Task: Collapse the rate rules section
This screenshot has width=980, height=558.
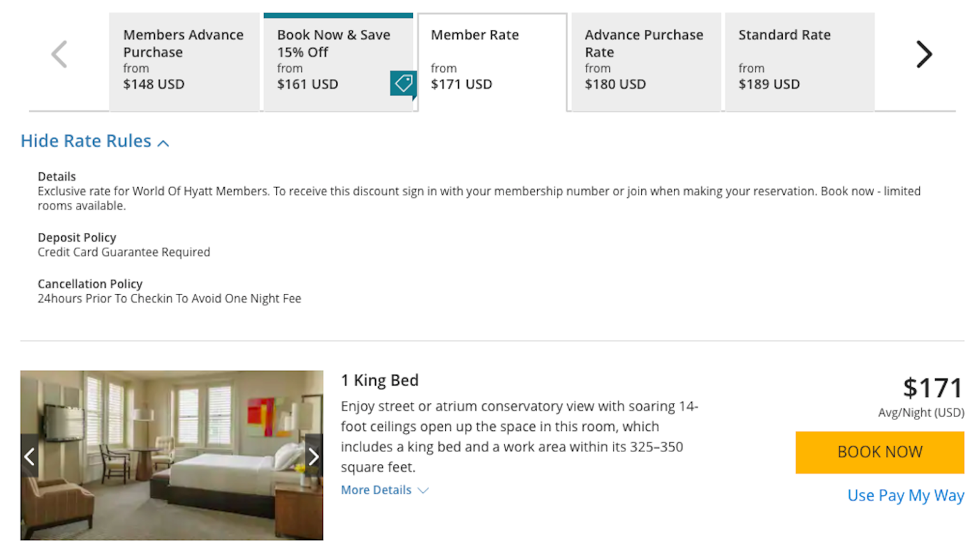Action: click(x=85, y=141)
